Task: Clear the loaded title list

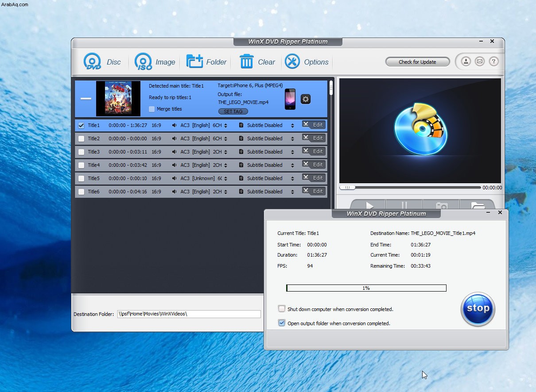Action: pos(257,62)
